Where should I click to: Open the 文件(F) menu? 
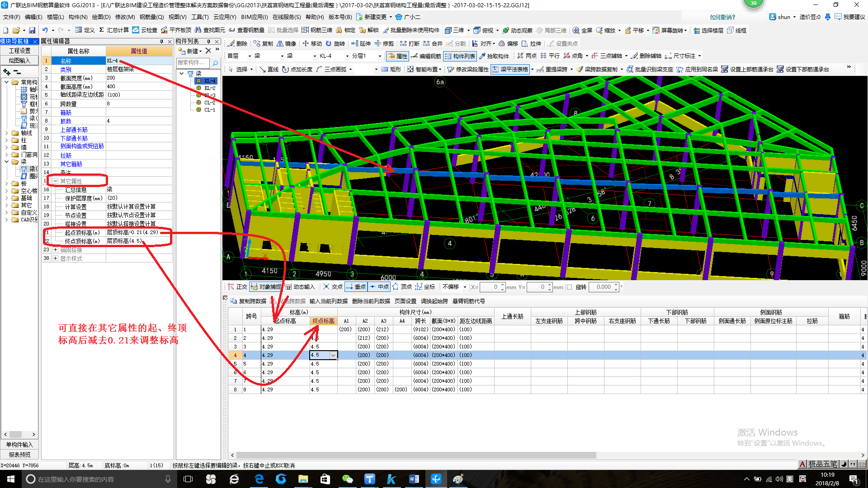(11, 17)
